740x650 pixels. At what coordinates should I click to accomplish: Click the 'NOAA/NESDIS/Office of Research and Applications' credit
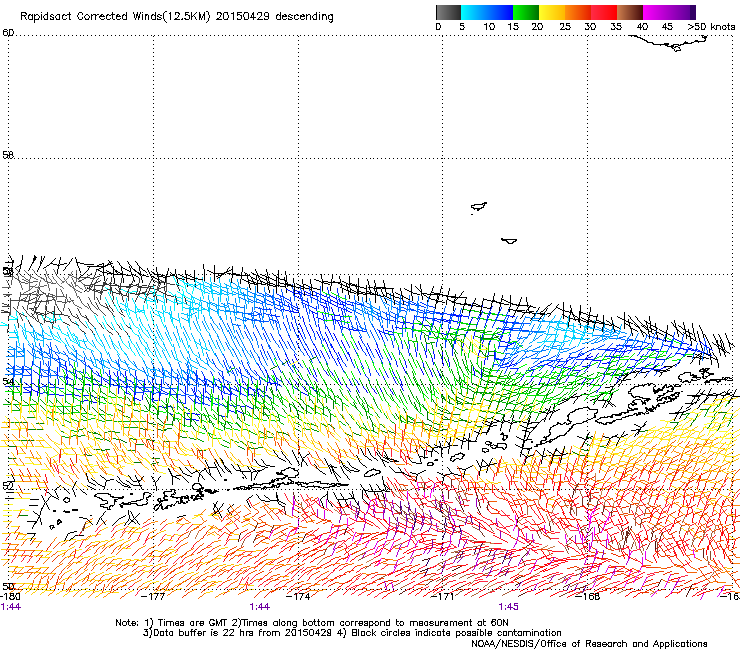point(589,644)
